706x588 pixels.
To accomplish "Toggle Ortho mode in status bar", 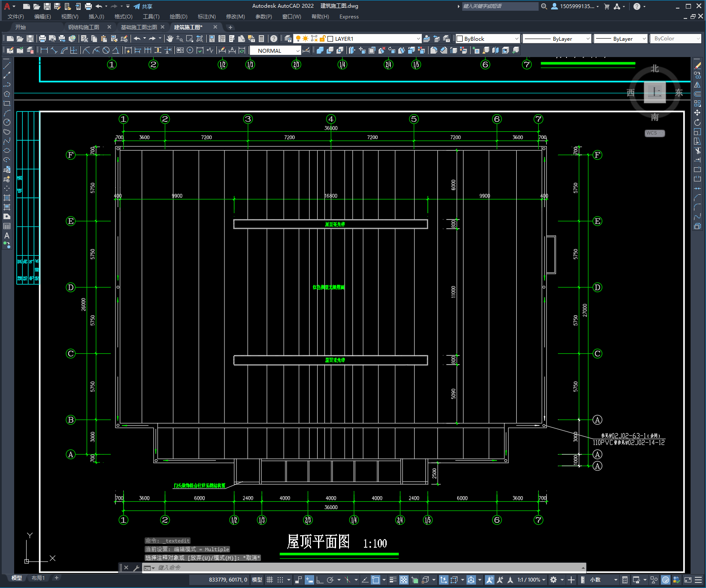I will point(320,580).
